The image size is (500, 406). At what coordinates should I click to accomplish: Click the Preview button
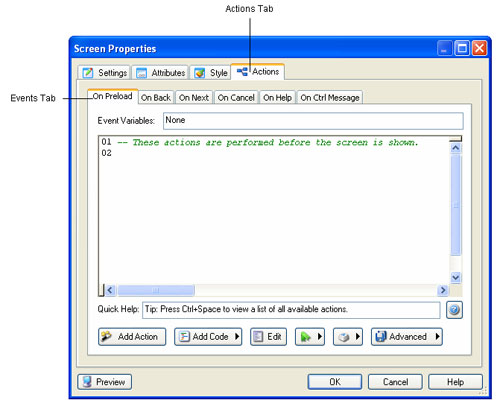105,382
